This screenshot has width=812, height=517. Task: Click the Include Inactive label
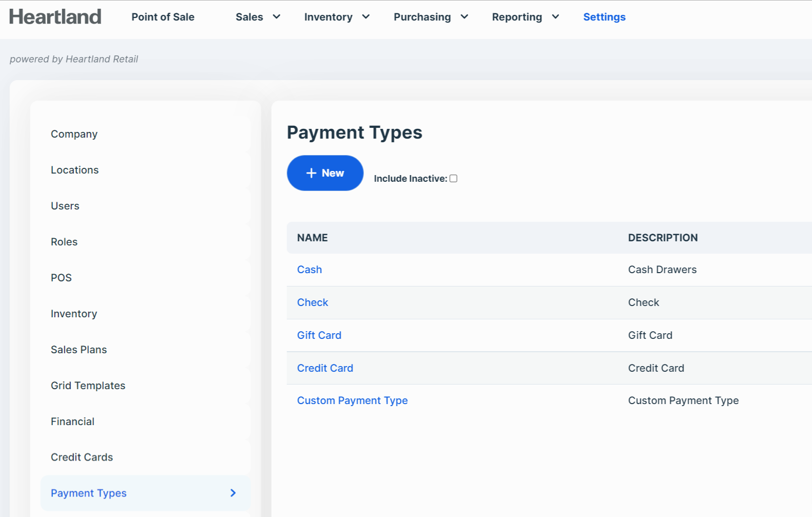point(411,179)
